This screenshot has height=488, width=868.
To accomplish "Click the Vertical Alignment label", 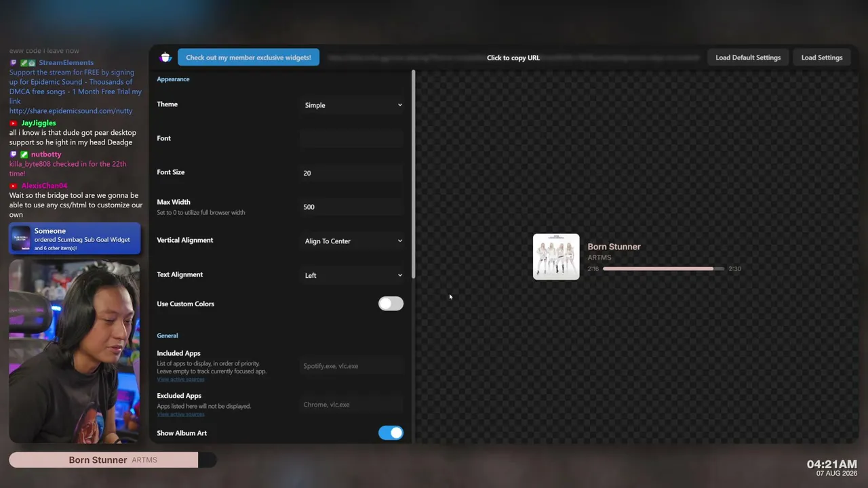I will 184,240.
